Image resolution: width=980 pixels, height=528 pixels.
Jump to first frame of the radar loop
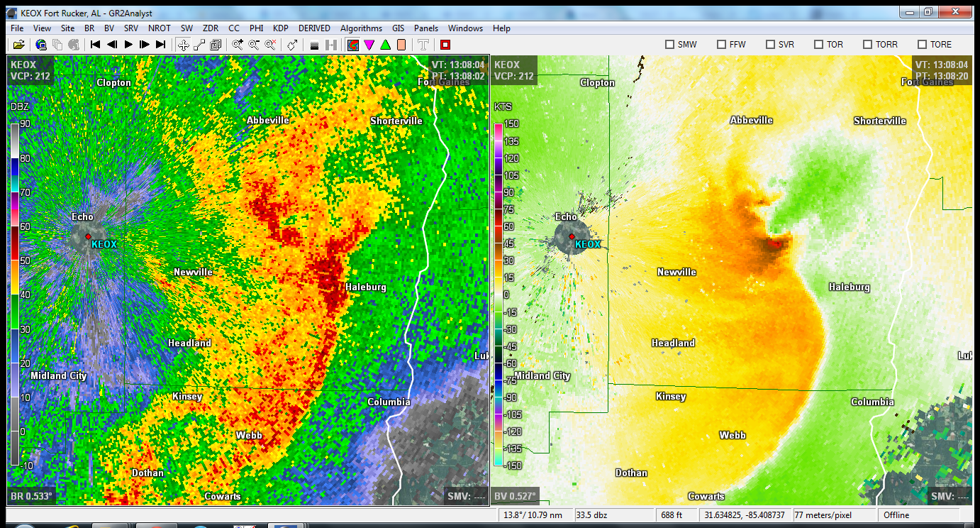(96, 45)
